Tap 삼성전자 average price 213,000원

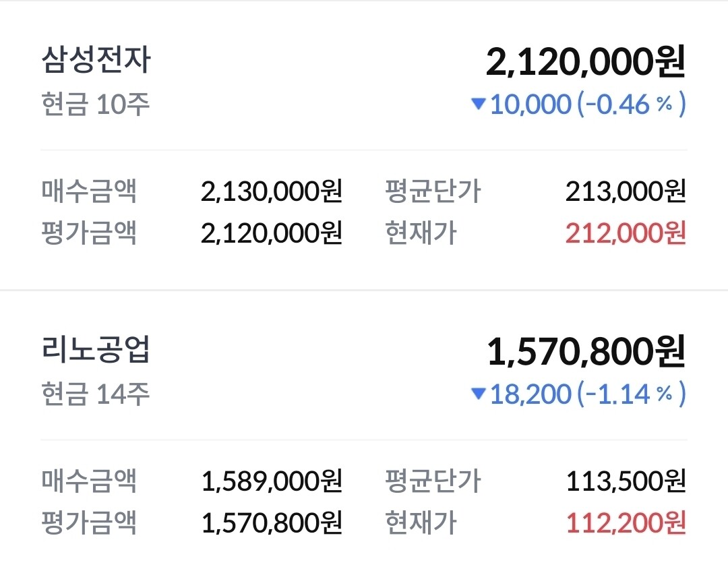626,191
